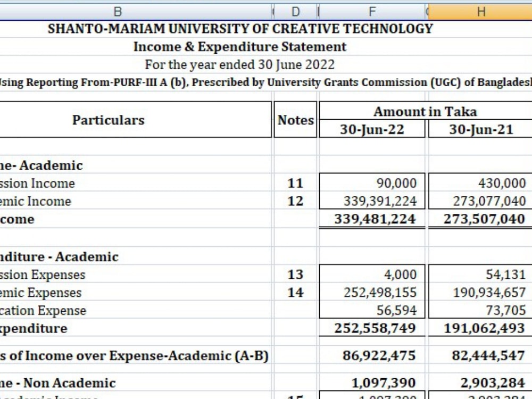This screenshot has width=532, height=399.
Task: Select the 82,444,547 surplus cell
Action: tap(480, 355)
